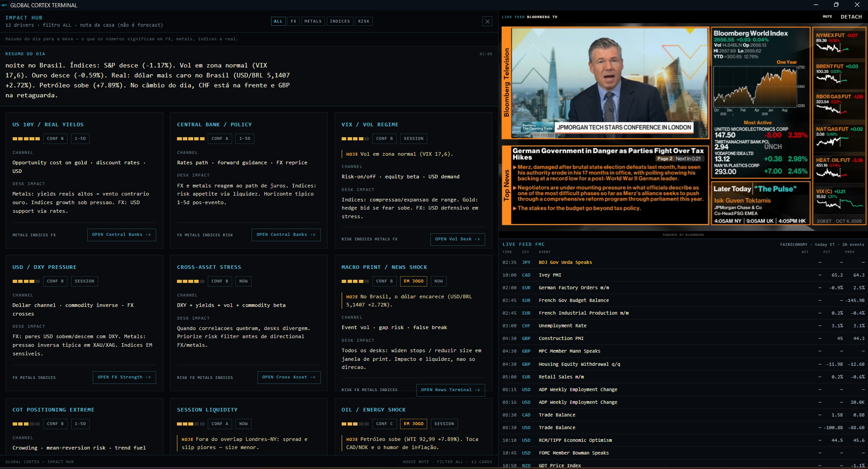Select the RISK filter tab

pos(364,21)
